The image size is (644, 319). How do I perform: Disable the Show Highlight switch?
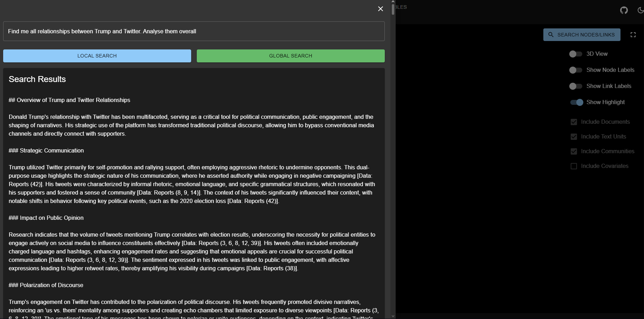tap(577, 102)
